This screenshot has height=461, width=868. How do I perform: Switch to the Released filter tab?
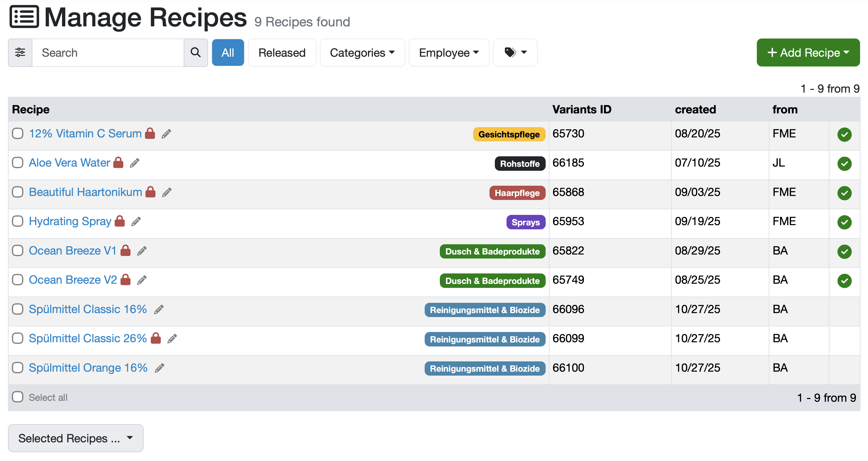(x=282, y=52)
